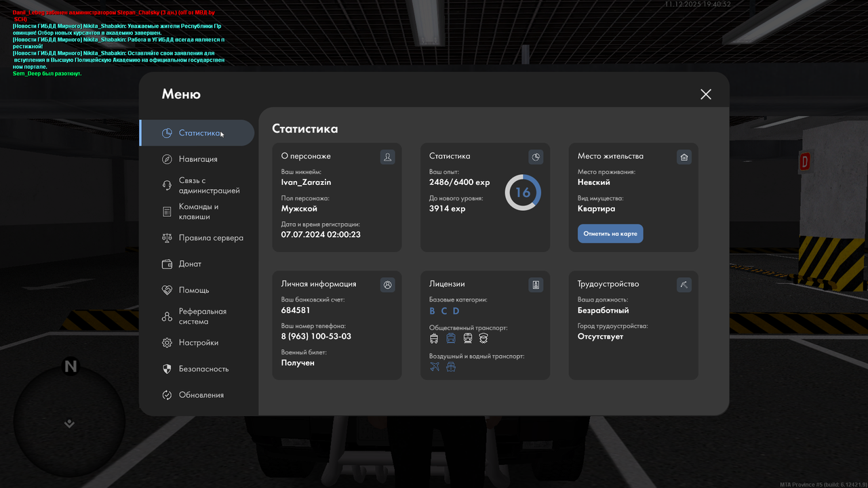Click the nickname Ivan_Zarazin
The height and width of the screenshot is (488, 868).
point(307,182)
